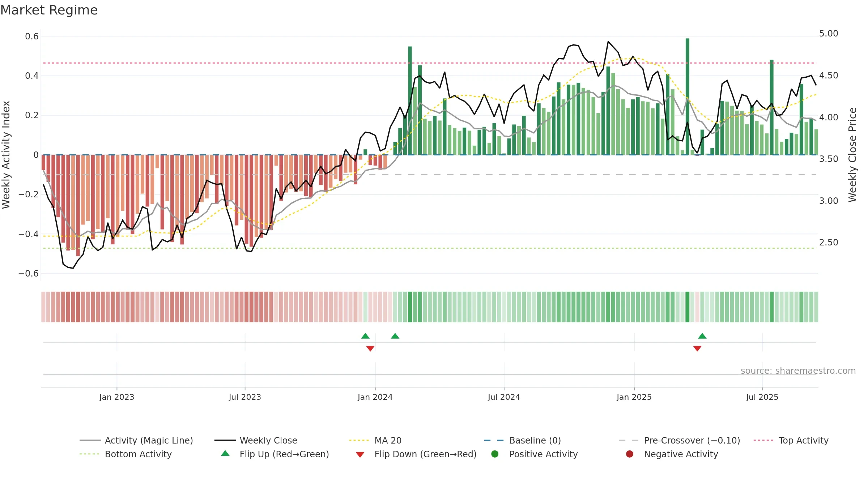
Task: Toggle Flip Down (Green→Red) legend entry
Action: pyautogui.click(x=416, y=454)
